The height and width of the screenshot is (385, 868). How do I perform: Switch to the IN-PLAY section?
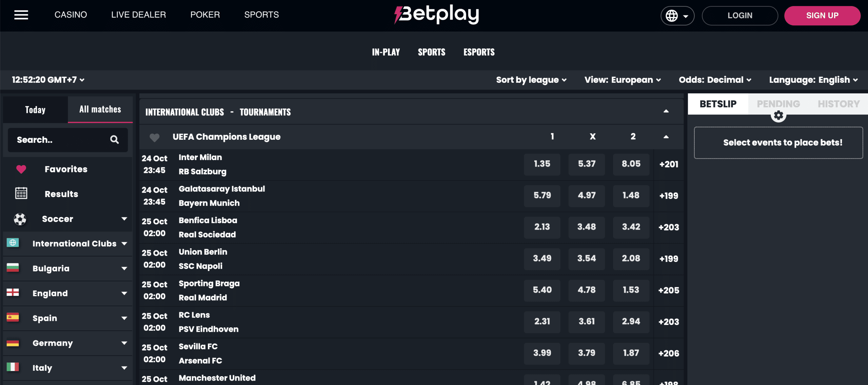[386, 52]
